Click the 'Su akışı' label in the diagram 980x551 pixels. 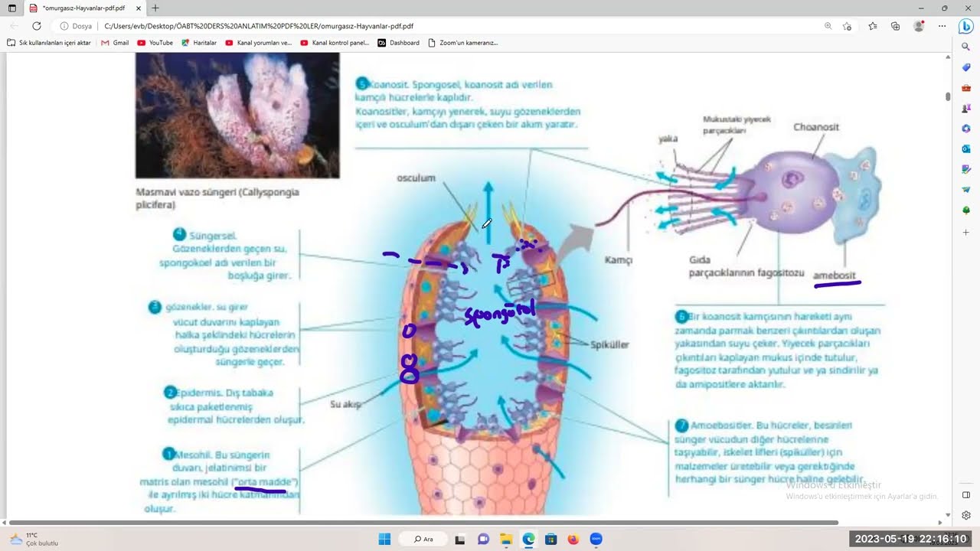(x=345, y=404)
